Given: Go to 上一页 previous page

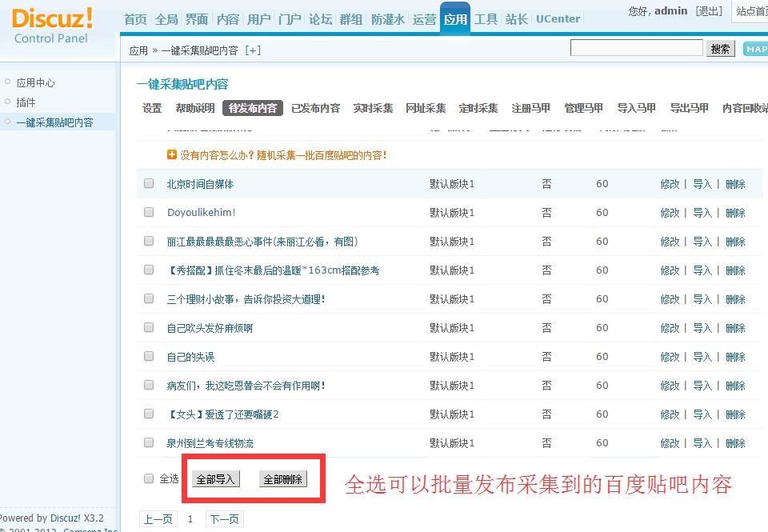Looking at the screenshot, I should tap(158, 519).
